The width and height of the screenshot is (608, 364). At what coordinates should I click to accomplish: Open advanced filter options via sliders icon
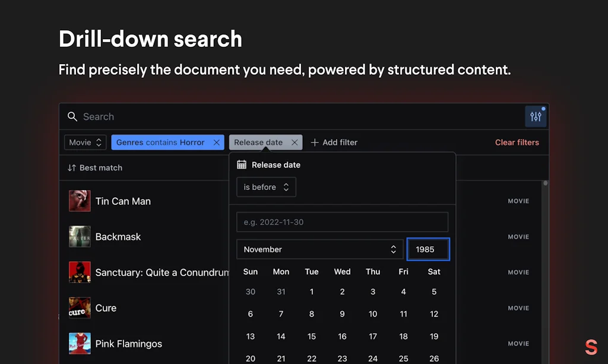pos(536,116)
